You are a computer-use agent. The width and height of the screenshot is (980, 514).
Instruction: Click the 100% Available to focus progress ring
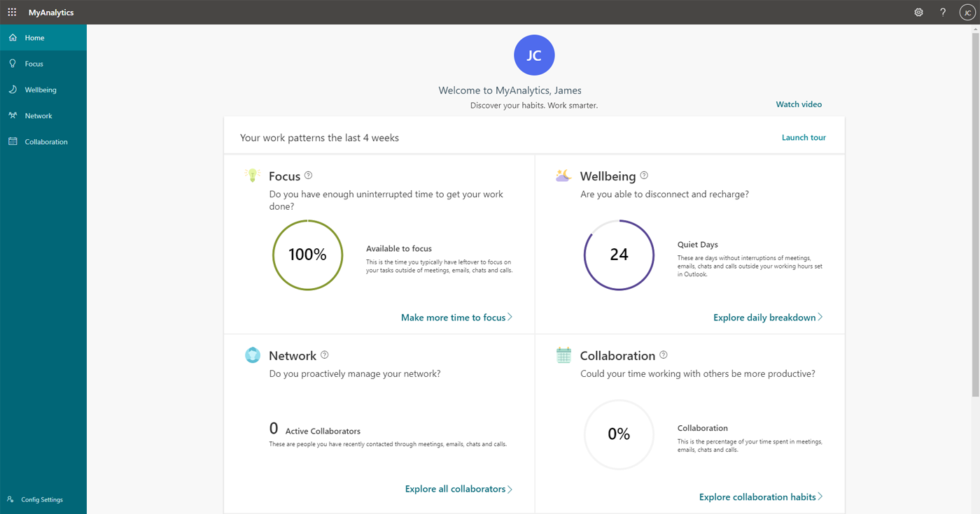click(307, 255)
